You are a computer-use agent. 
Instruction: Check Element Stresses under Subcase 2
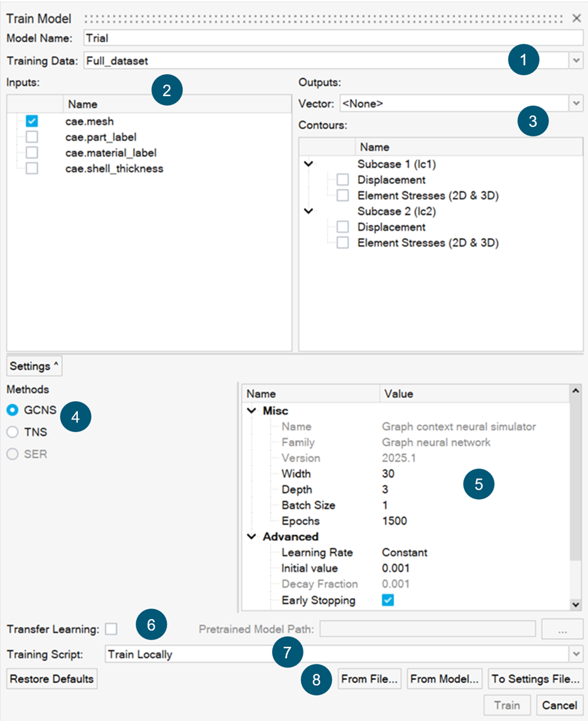pos(343,243)
